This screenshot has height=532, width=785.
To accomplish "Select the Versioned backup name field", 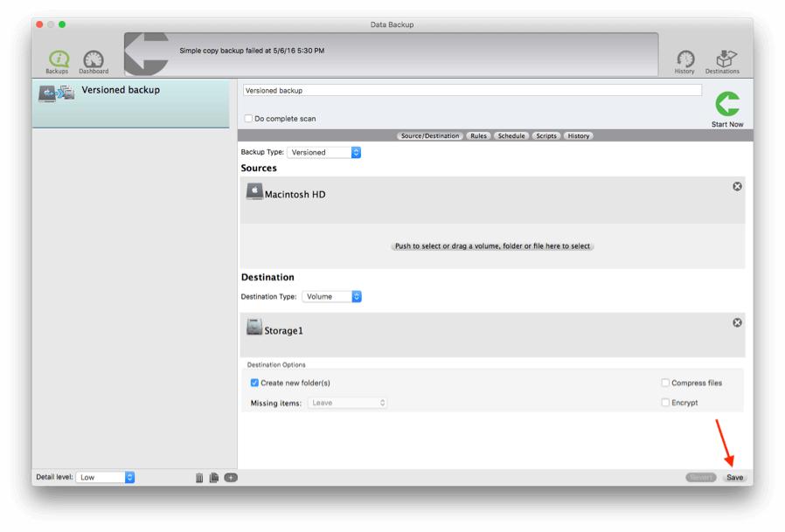I will (472, 90).
